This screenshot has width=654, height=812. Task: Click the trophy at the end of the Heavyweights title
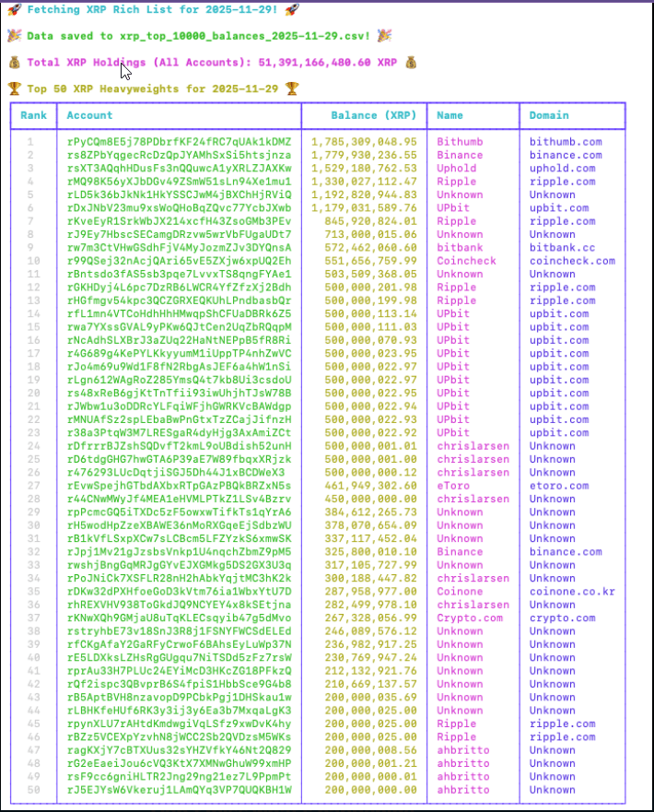[291, 89]
